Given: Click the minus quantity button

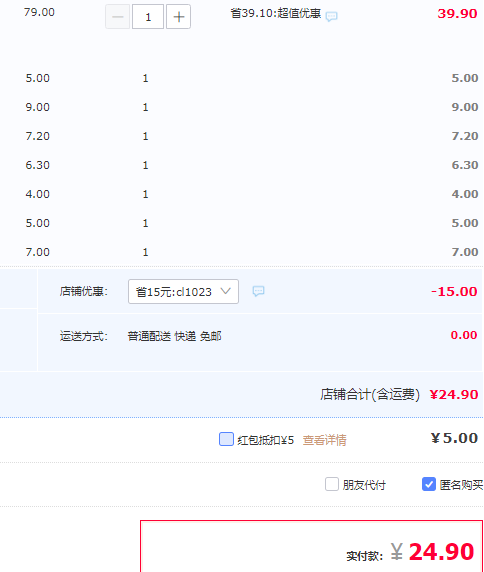Looking at the screenshot, I should point(117,17).
